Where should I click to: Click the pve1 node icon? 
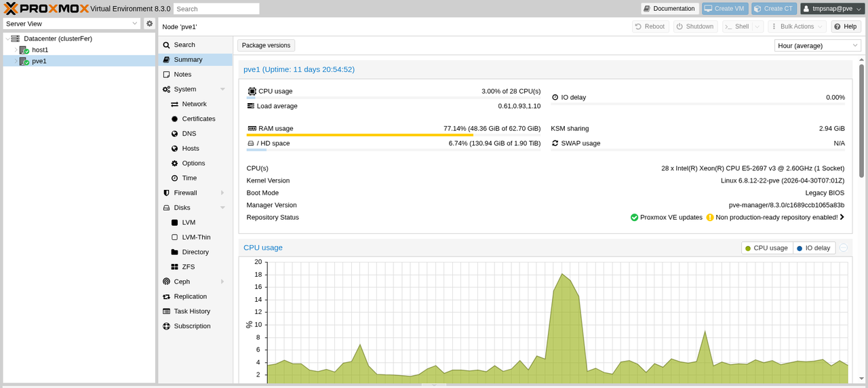24,61
